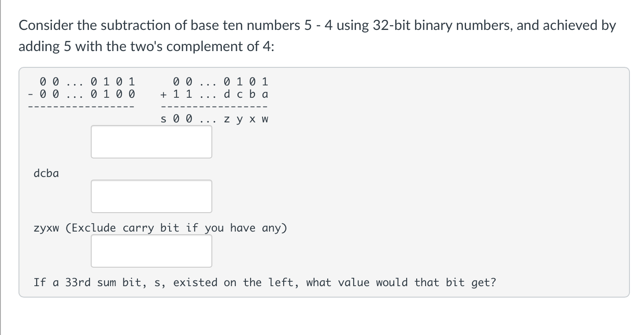Select the zyxw exclude carry bit label
Screen dimensions: 644x335
point(160,228)
